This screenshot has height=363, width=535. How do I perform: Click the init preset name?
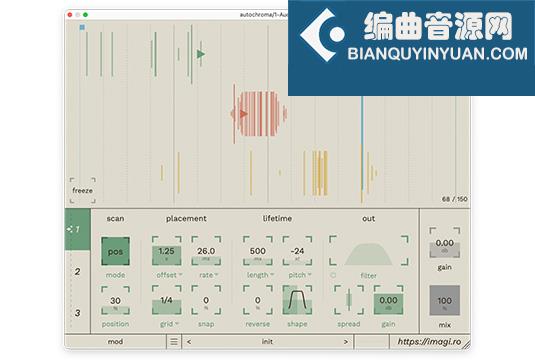(x=267, y=342)
